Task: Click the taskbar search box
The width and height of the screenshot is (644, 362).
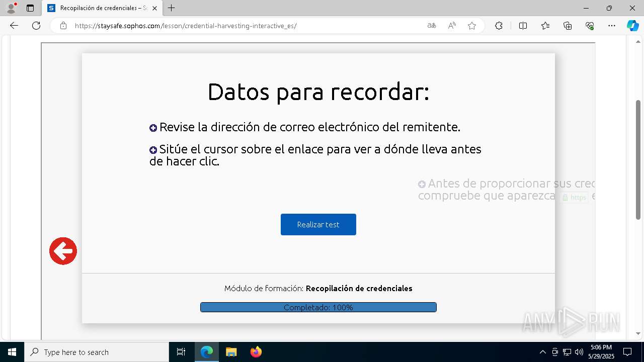Action: [x=97, y=352]
